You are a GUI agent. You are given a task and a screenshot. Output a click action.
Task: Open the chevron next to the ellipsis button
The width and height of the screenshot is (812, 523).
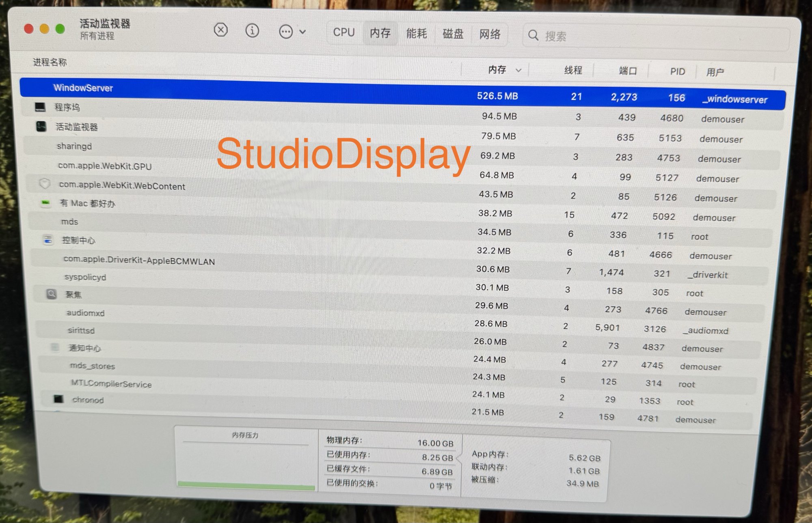302,32
